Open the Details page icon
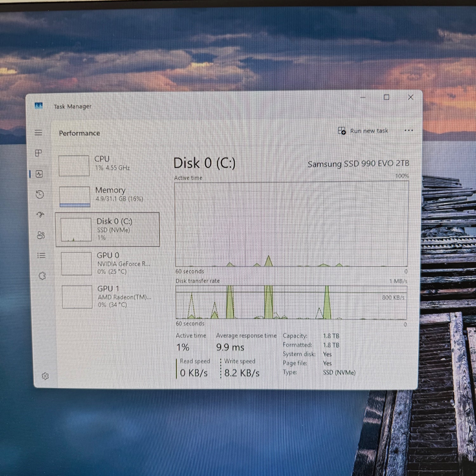Viewport: 476px width, 476px height. coord(41,255)
